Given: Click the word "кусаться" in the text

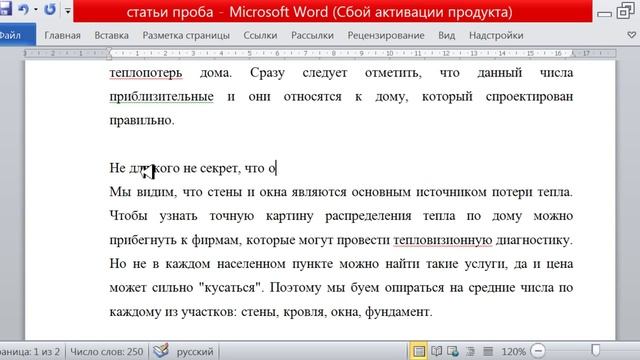Looking at the screenshot, I should [231, 288].
